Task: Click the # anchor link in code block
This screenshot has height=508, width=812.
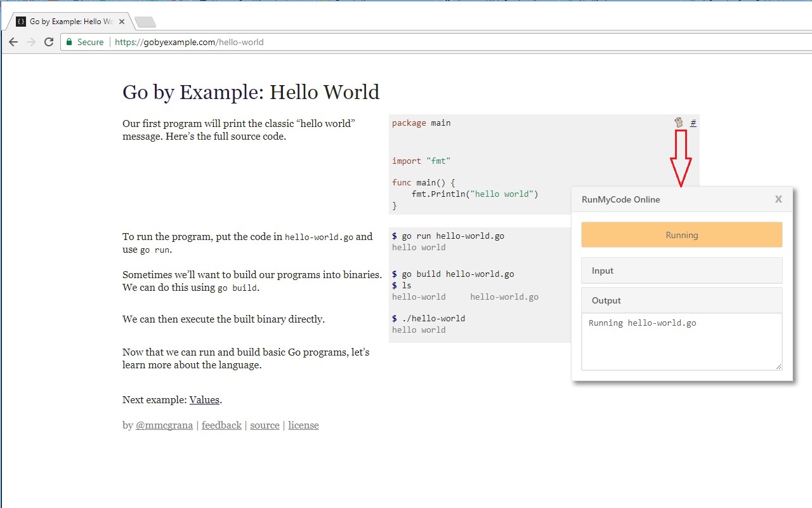Action: 693,123
